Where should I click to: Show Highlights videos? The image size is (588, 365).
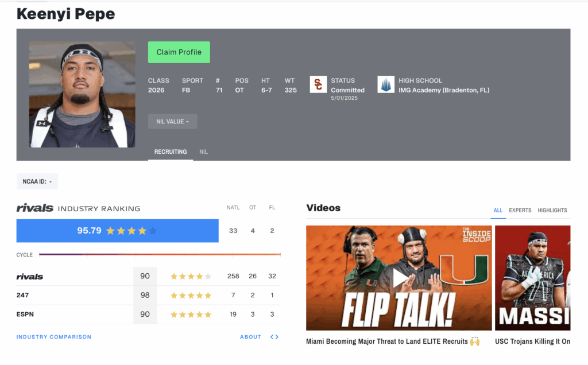[x=552, y=211]
